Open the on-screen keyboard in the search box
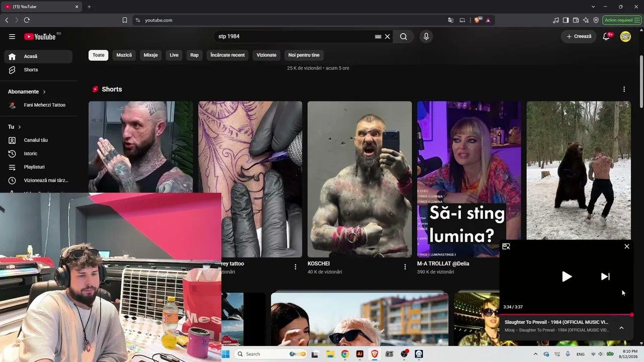The height and width of the screenshot is (362, 644). point(378,36)
